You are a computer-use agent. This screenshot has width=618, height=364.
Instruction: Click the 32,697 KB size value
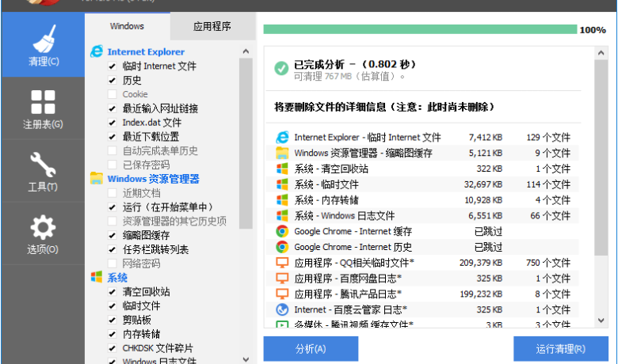[x=483, y=184]
